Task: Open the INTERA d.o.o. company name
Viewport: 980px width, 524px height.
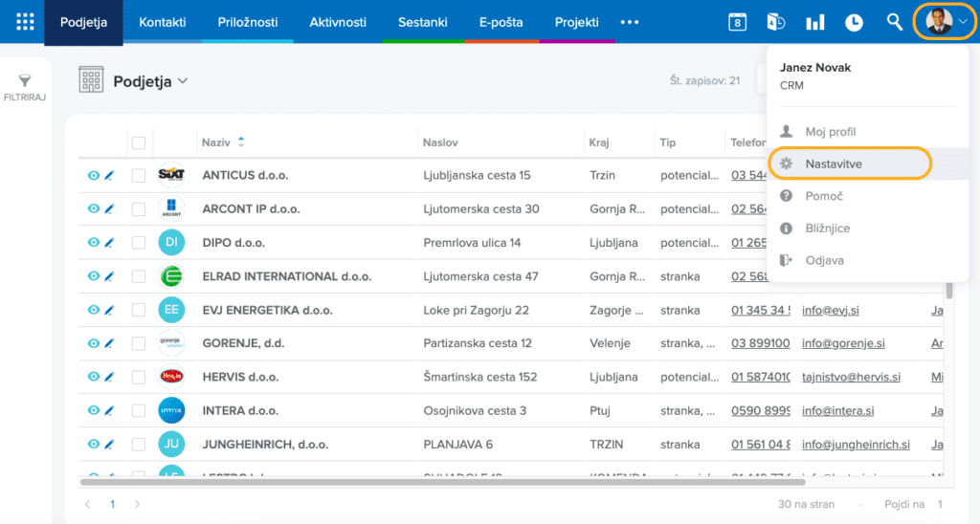Action: tap(240, 411)
